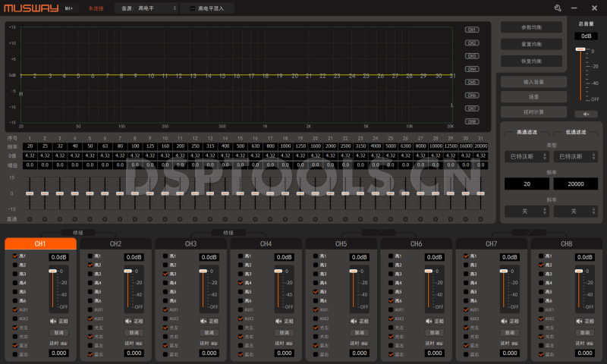
Task: Click the master volume slider handle
Action: click(580, 49)
